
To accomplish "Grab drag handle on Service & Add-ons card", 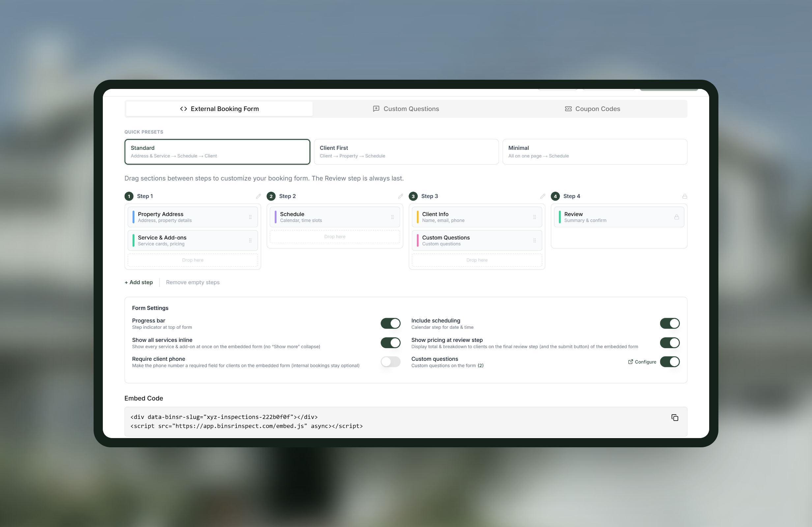I will coord(250,240).
